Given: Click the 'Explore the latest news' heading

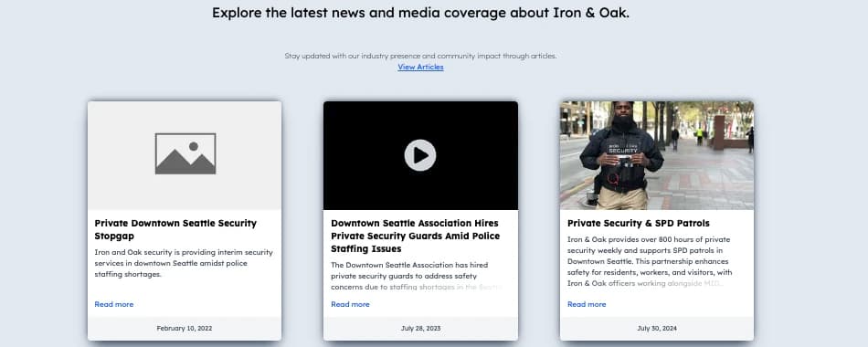Looking at the screenshot, I should click(x=420, y=13).
